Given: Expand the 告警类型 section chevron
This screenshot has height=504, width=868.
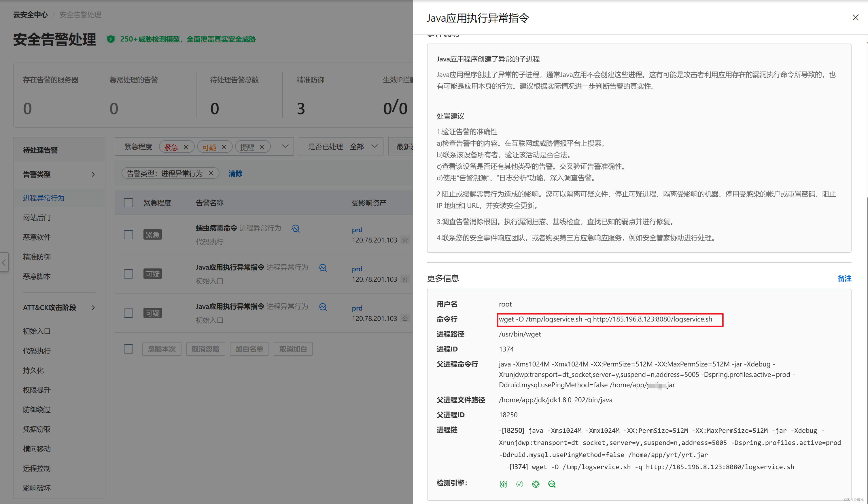Looking at the screenshot, I should click(x=93, y=174).
